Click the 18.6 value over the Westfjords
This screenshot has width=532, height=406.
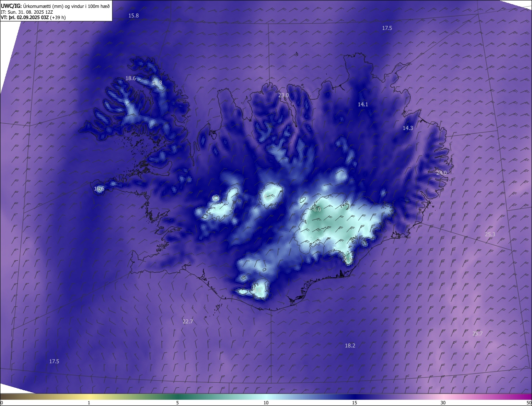pos(131,78)
